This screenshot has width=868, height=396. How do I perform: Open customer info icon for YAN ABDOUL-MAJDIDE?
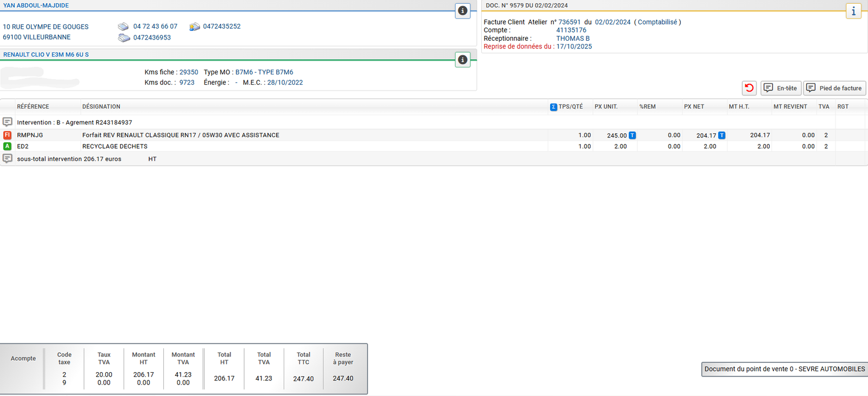[x=462, y=11]
